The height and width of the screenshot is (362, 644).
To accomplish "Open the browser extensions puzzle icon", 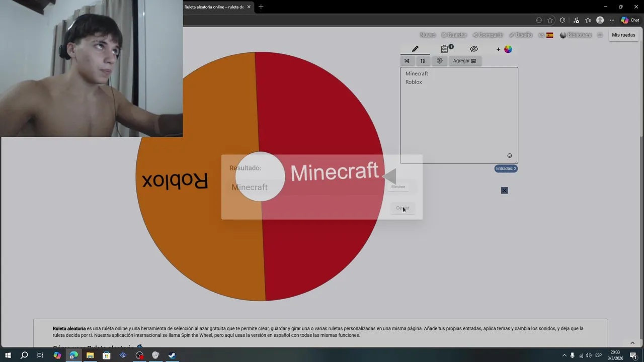I will 562,20.
